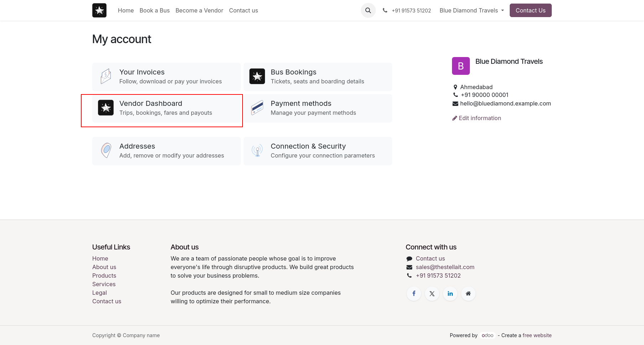The height and width of the screenshot is (345, 644).
Task: Open Vendor Dashboard card title
Action: click(x=151, y=103)
